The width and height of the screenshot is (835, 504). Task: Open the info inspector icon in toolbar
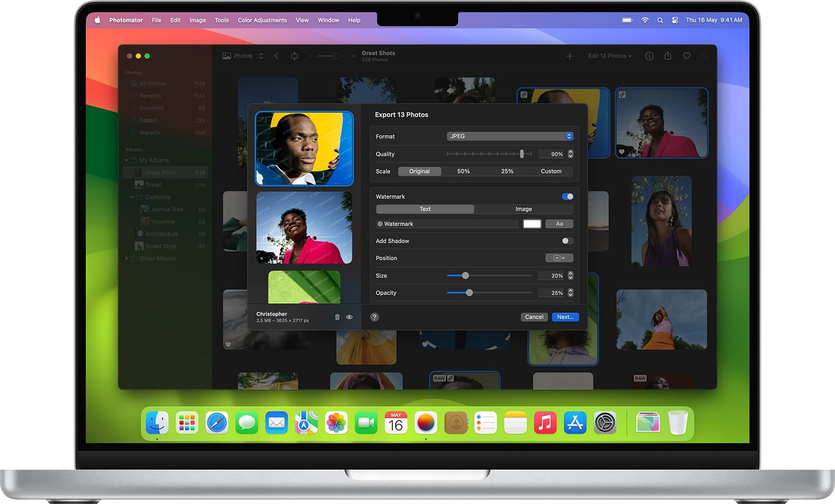point(649,56)
